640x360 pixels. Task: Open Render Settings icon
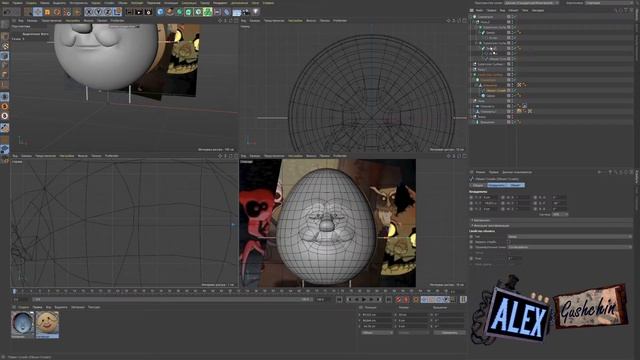(x=148, y=12)
